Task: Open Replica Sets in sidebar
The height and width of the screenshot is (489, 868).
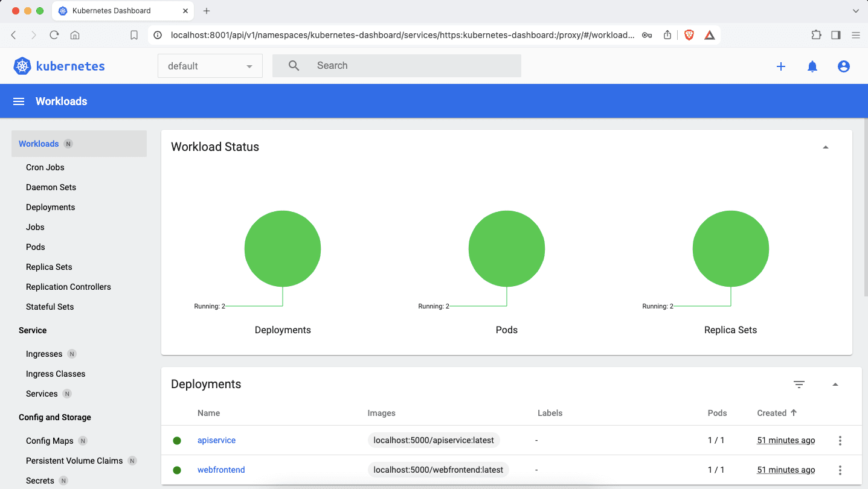Action: 49,267
